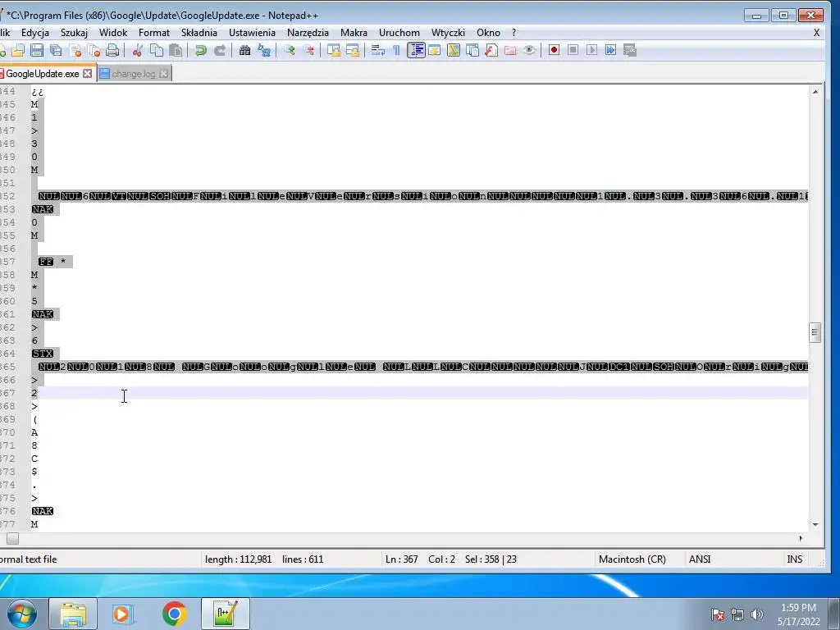
Task: Click the Close All documents toolbar icon
Action: click(94, 50)
